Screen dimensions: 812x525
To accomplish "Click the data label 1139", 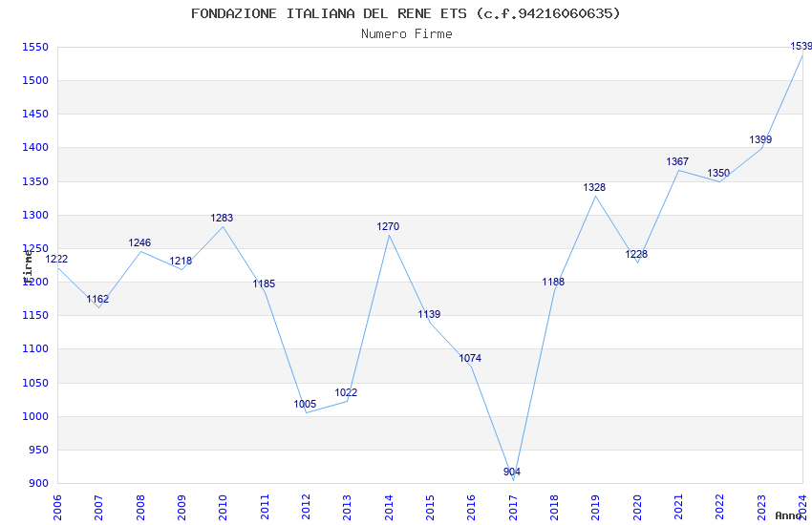I will pos(429,314).
